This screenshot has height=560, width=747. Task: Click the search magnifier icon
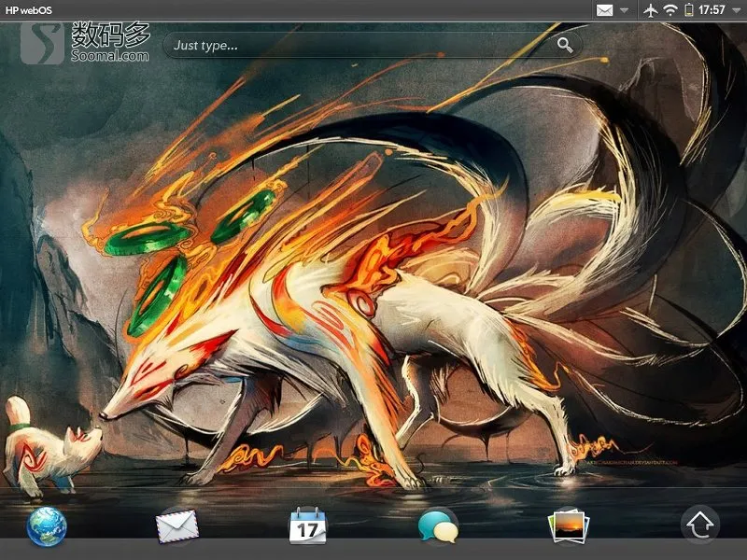[565, 45]
